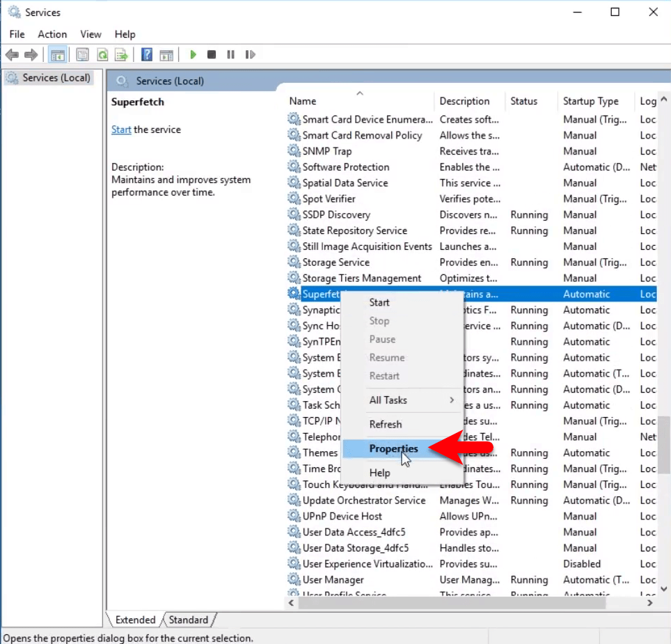Click the gear icon beside Superfetch

coord(294,294)
